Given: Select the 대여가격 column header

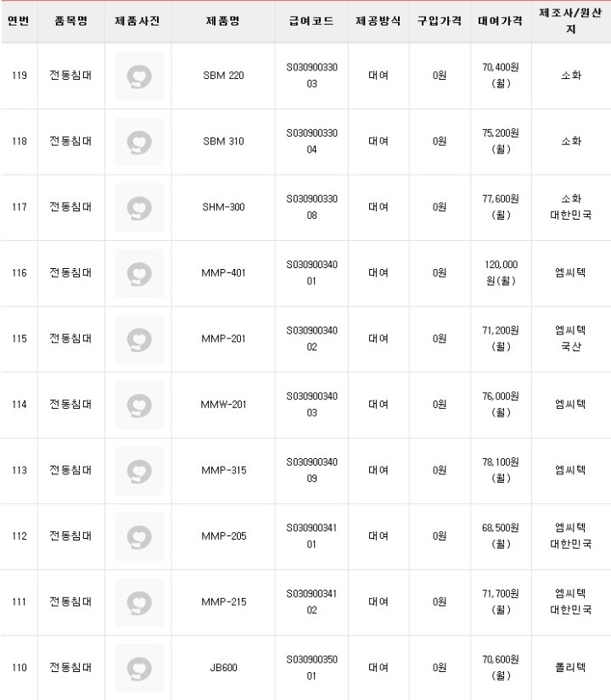Looking at the screenshot, I should pyautogui.click(x=501, y=21).
